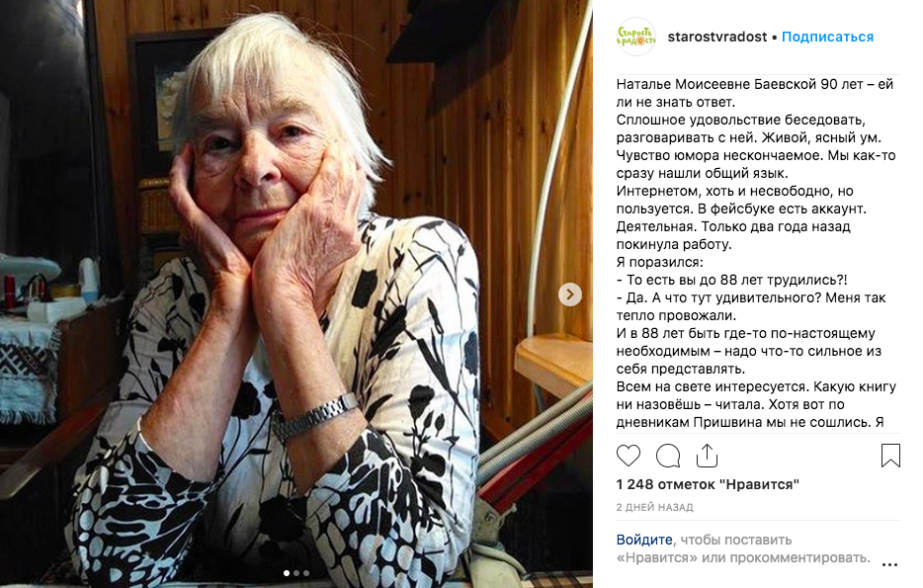Click Войти to log in

point(644,540)
